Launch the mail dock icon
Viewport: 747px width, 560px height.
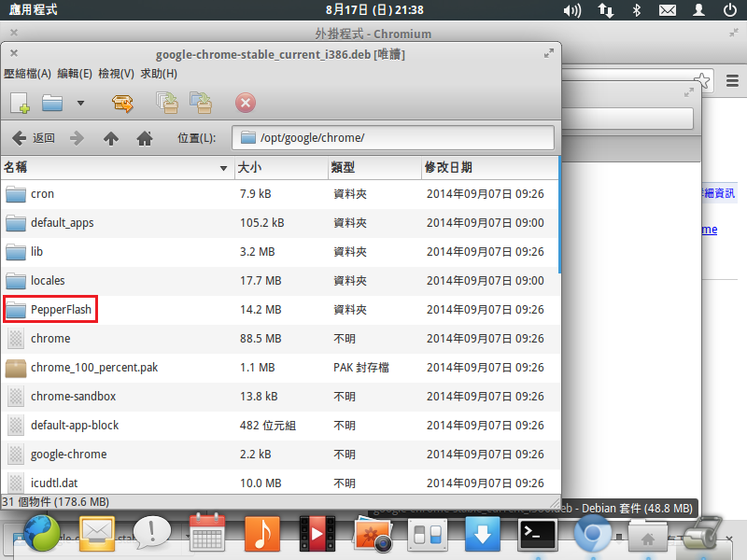coord(97,533)
